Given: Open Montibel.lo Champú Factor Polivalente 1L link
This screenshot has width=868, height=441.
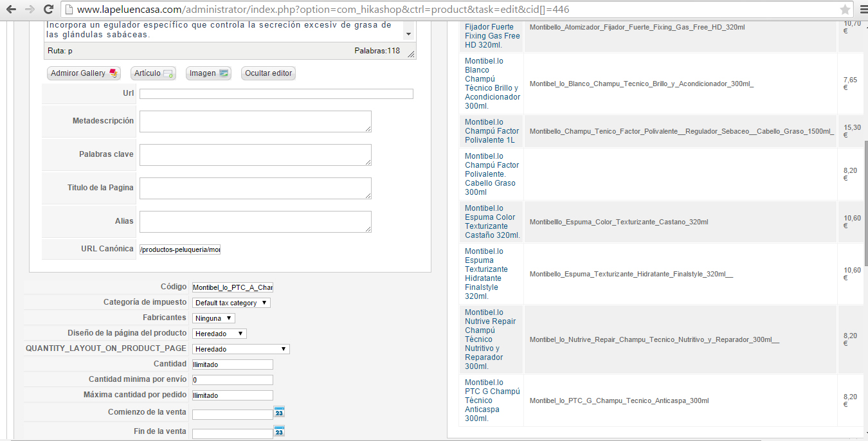Looking at the screenshot, I should click(492, 131).
